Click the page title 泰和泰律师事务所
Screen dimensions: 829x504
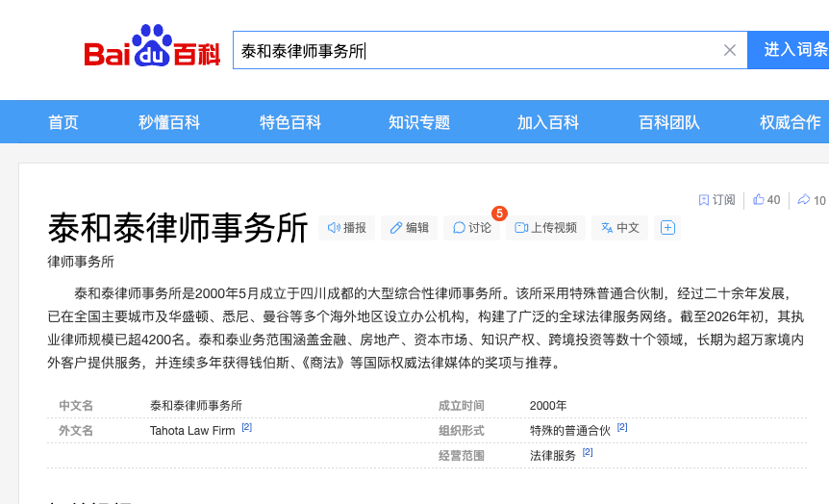point(178,228)
